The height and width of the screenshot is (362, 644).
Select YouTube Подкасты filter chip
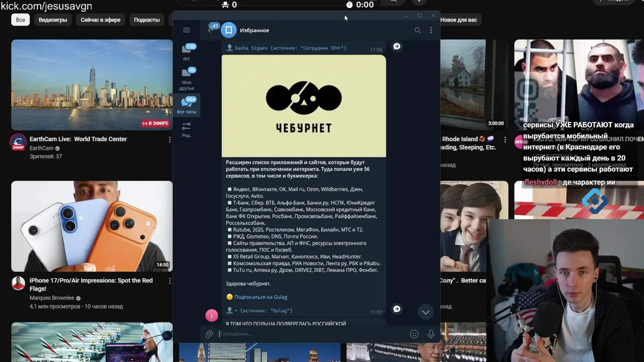pos(147,20)
